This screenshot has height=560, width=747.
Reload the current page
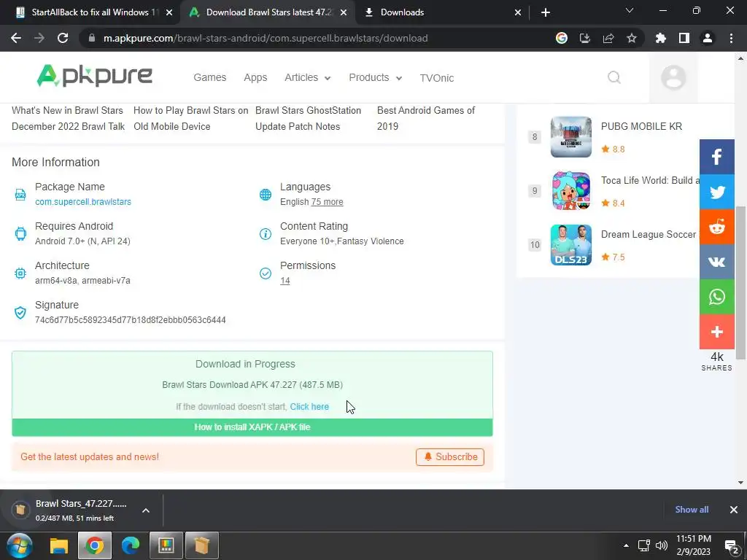coord(63,38)
